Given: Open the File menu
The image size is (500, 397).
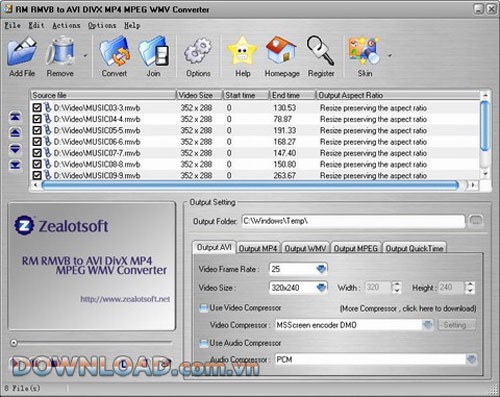Looking at the screenshot, I should (12, 25).
